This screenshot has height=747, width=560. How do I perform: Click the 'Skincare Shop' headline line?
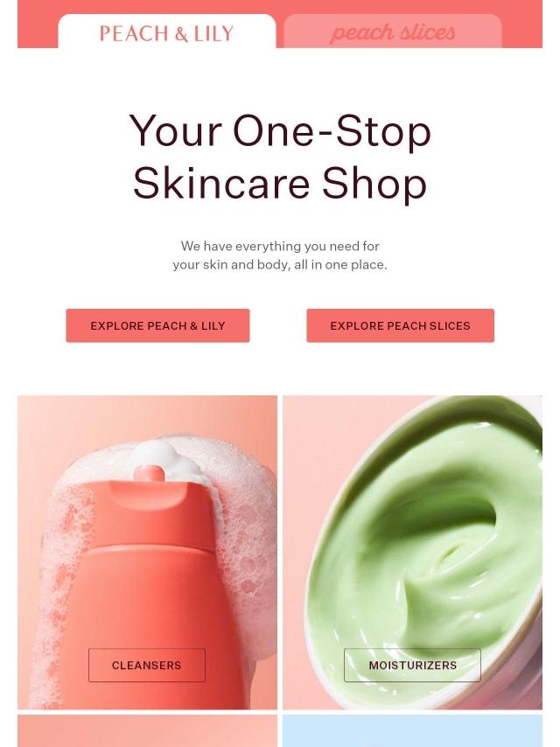coord(280,184)
